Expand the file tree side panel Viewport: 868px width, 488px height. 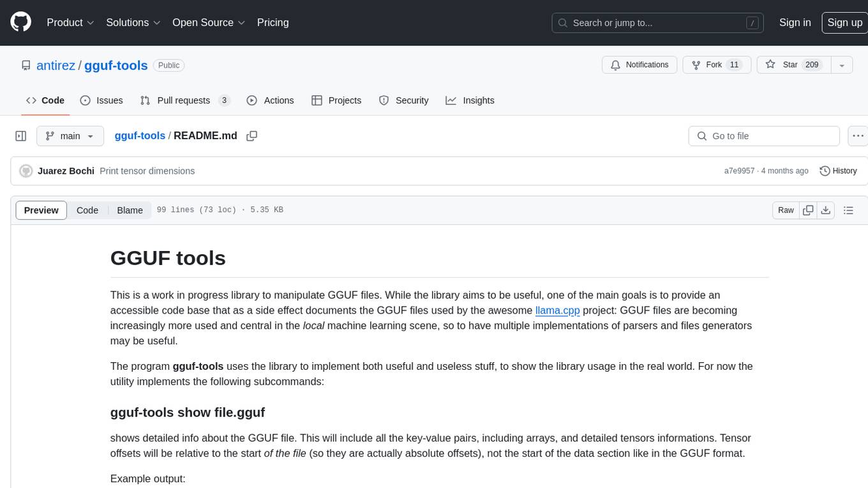[21, 136]
